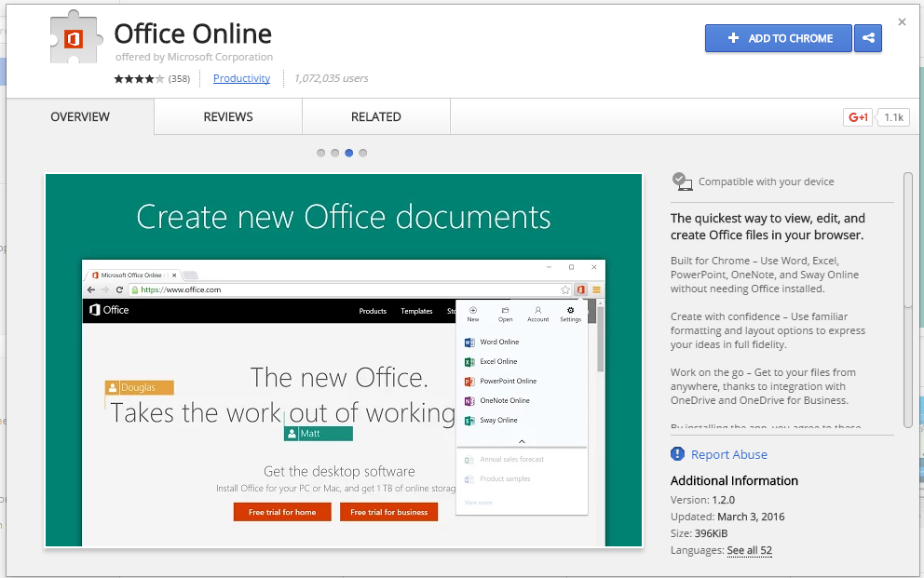Image resolution: width=924 pixels, height=578 pixels.
Task: Click the star rating
Action: click(x=139, y=79)
